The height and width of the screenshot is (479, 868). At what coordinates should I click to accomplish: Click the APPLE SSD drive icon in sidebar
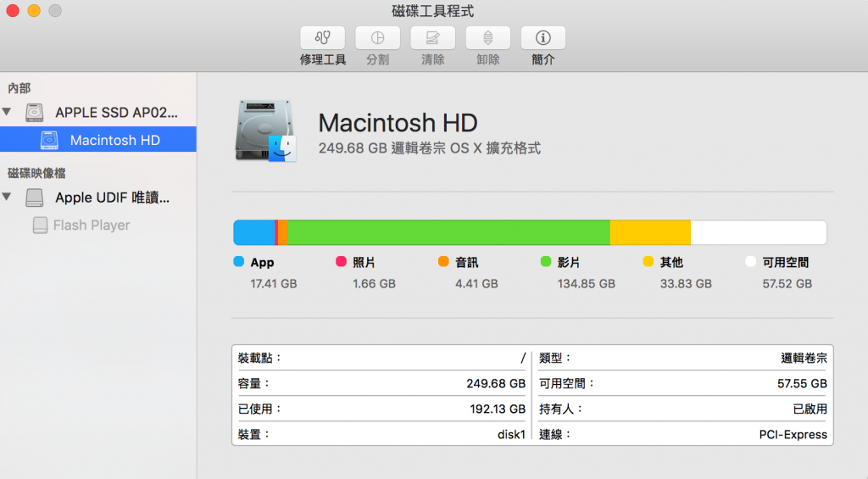(34, 112)
